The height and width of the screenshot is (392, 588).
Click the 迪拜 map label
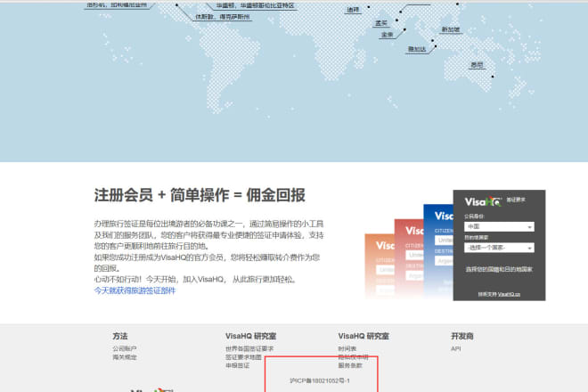pos(354,10)
